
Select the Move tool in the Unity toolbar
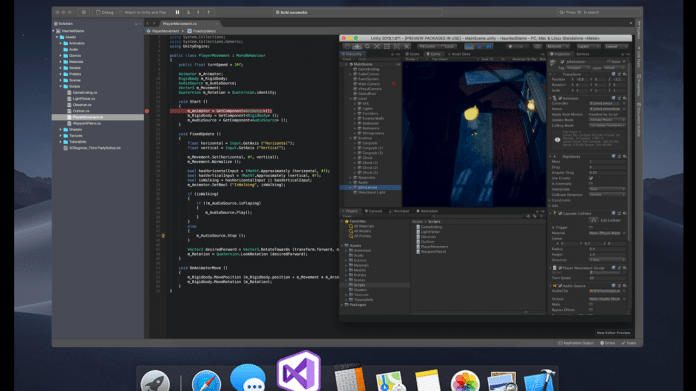pos(357,46)
